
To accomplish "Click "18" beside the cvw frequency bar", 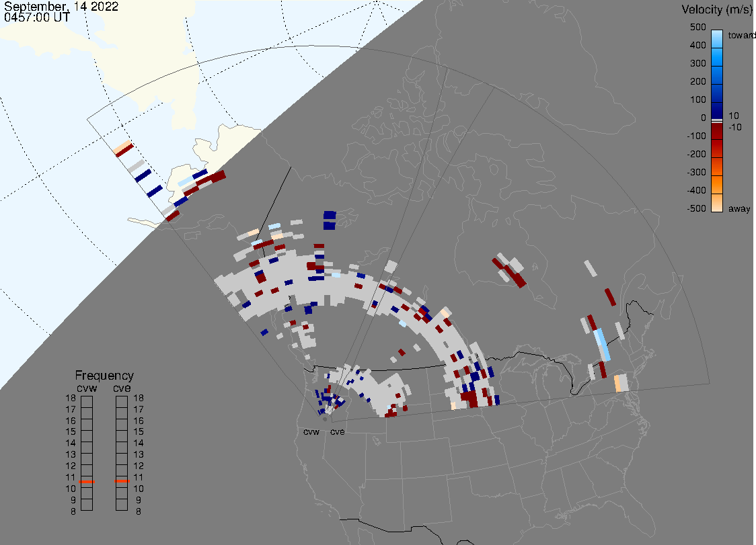I will coord(71,398).
